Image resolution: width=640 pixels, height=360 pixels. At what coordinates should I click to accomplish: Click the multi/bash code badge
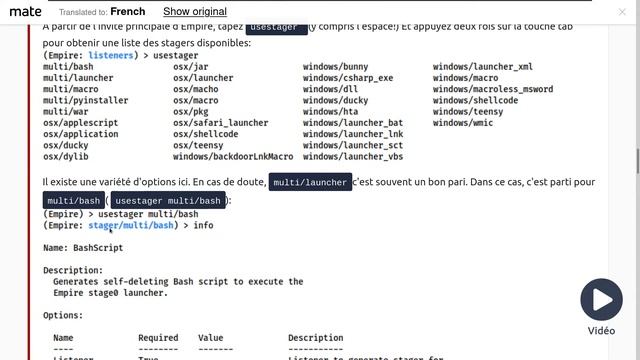click(x=73, y=200)
